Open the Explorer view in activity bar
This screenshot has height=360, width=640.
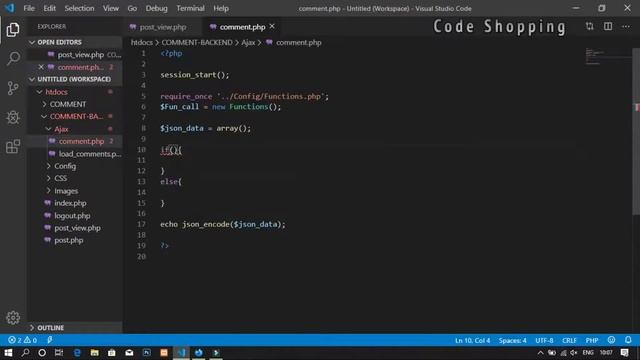[13, 30]
